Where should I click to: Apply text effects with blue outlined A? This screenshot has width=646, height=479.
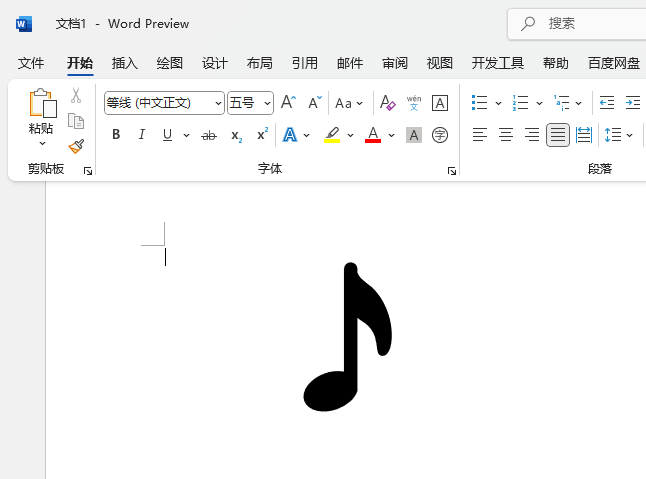(290, 135)
